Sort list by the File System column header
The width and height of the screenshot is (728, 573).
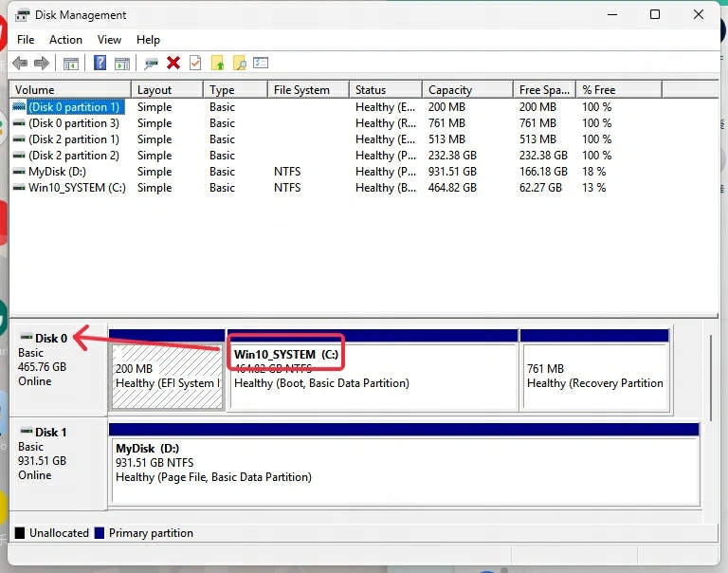pos(301,90)
